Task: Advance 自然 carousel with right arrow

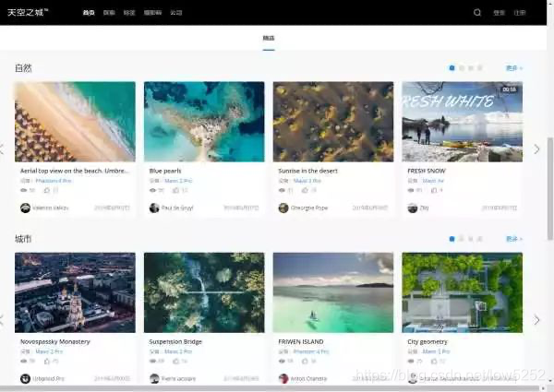Action: [536, 149]
